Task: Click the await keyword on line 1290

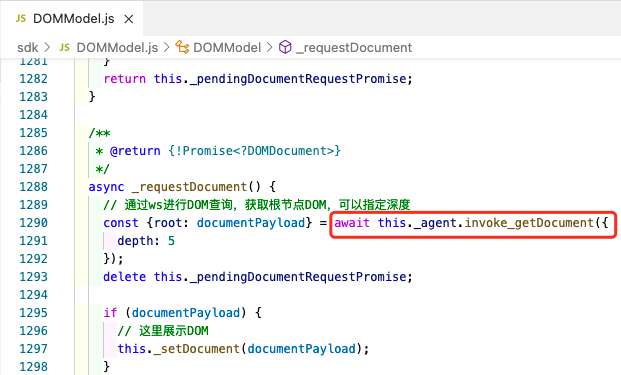Action: [352, 223]
